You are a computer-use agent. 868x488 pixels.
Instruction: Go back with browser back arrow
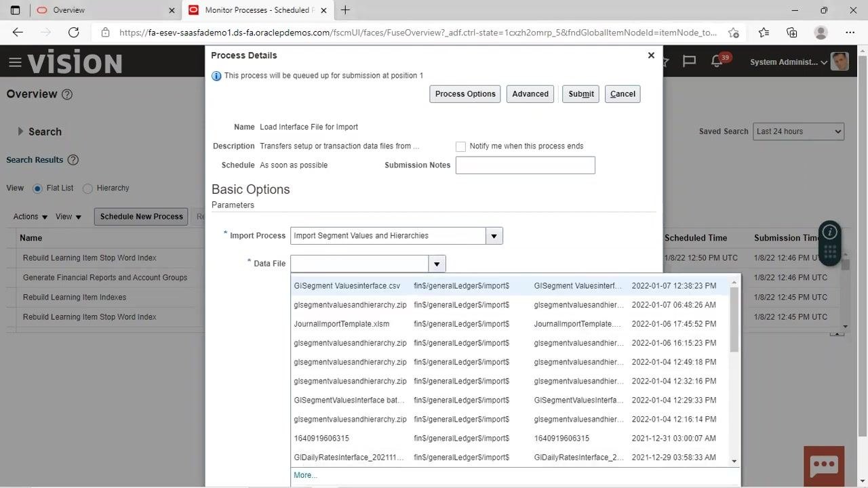(18, 32)
